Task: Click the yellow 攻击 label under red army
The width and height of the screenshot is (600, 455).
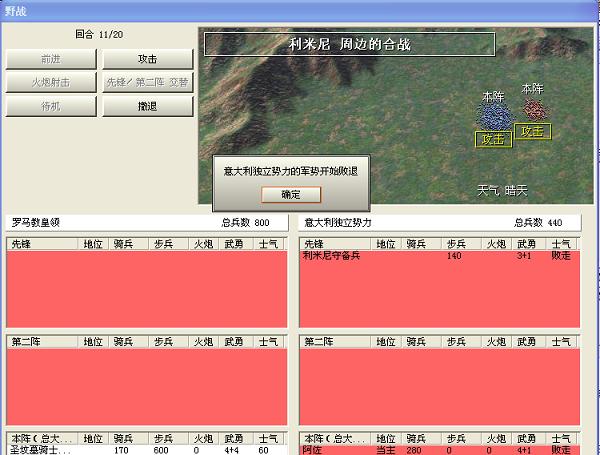Action: click(x=533, y=131)
